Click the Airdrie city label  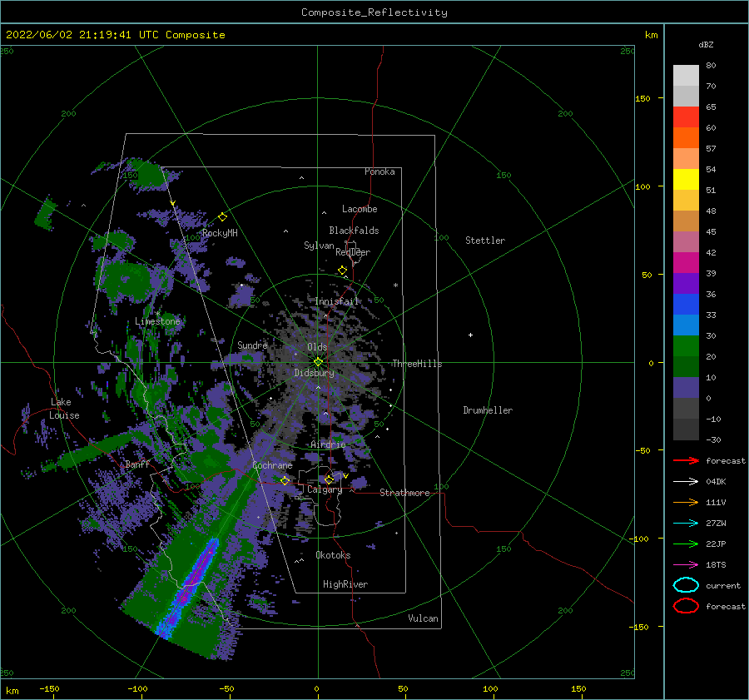[328, 444]
